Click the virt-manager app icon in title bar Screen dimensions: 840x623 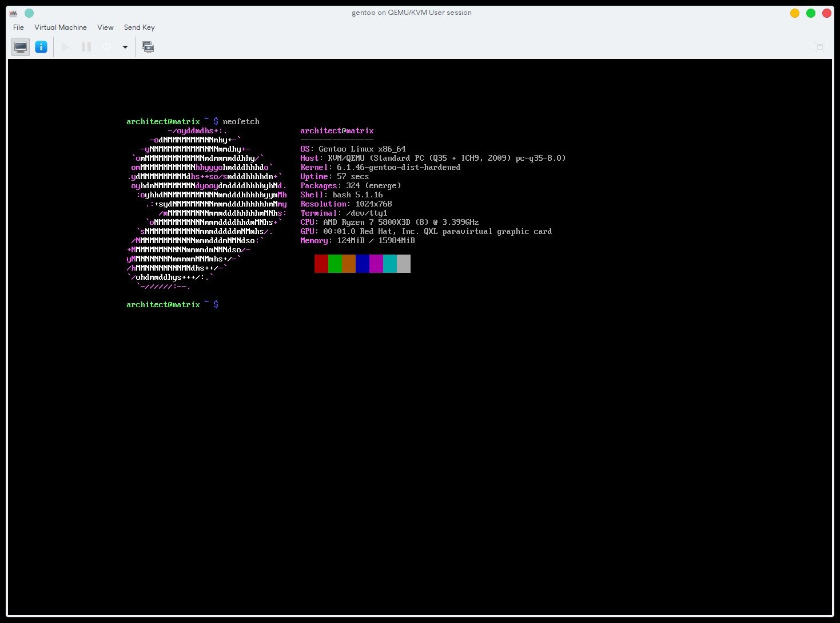pyautogui.click(x=13, y=13)
